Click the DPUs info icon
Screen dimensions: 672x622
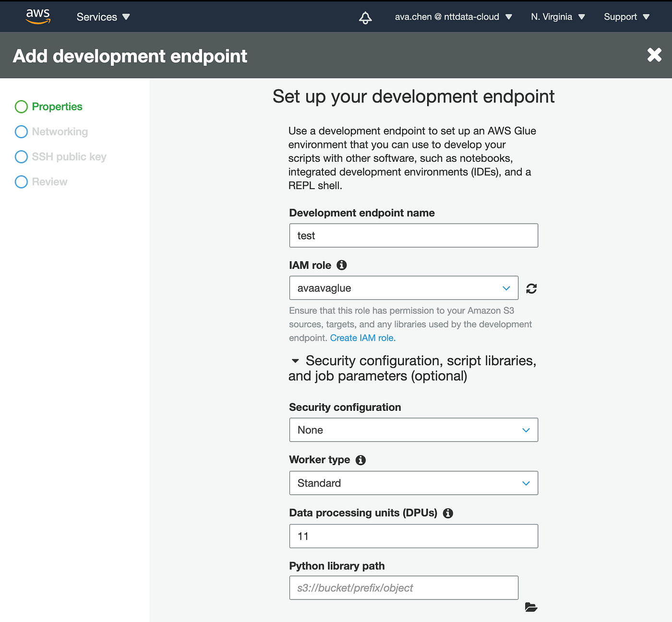[x=448, y=513]
